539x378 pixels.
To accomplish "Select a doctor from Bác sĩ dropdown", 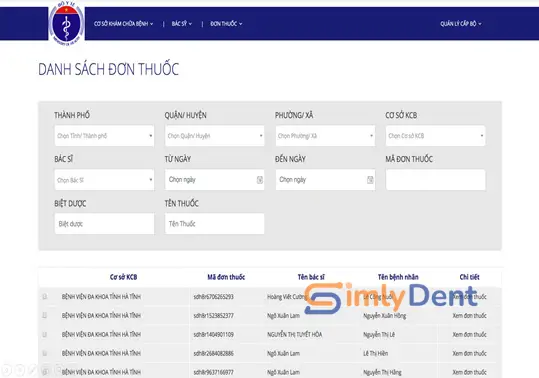I will [104, 180].
